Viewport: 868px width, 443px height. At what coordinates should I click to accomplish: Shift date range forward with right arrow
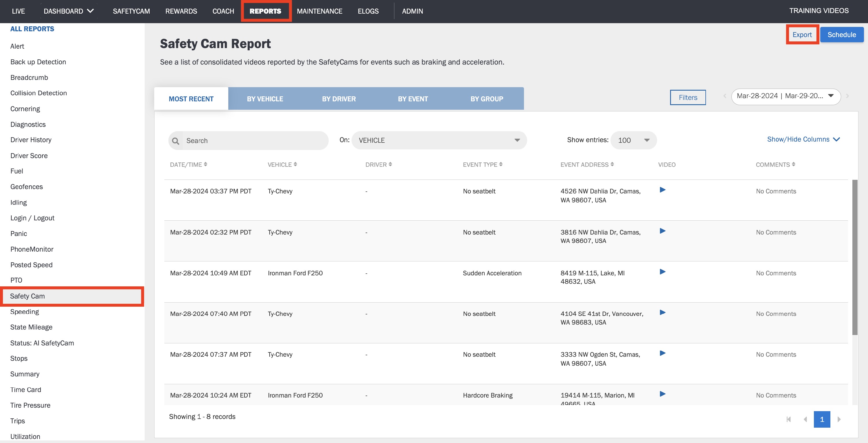point(847,96)
